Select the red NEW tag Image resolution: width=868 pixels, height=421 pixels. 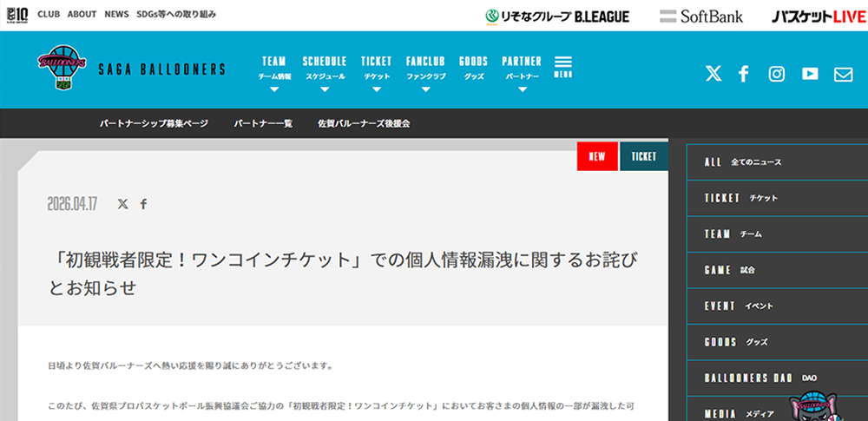point(597,156)
